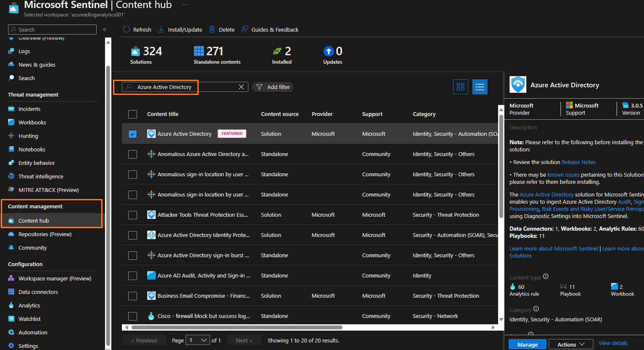
Task: Click the Analytics flask icon
Action: point(11,305)
